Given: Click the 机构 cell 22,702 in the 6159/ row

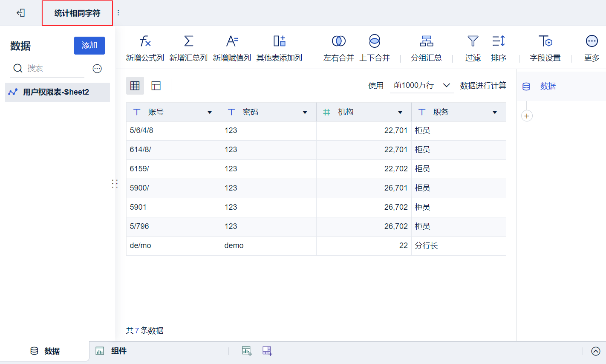Looking at the screenshot, I should (x=364, y=169).
